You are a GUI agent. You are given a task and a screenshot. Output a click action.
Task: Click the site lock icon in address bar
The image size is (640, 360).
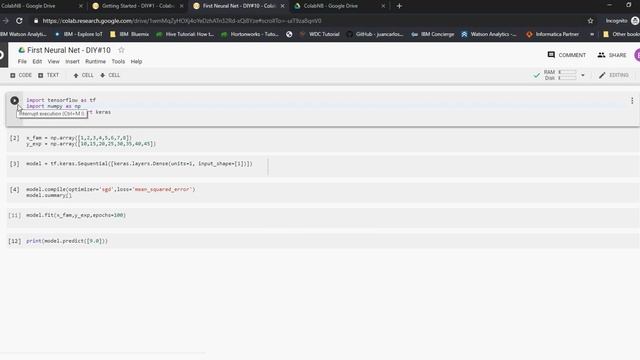[36, 21]
